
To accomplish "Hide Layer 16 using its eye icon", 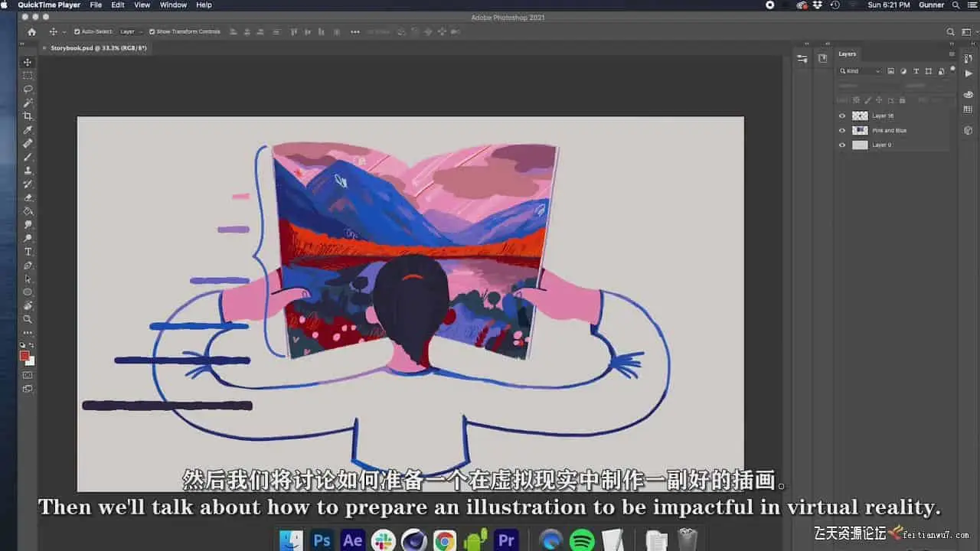I will (842, 116).
